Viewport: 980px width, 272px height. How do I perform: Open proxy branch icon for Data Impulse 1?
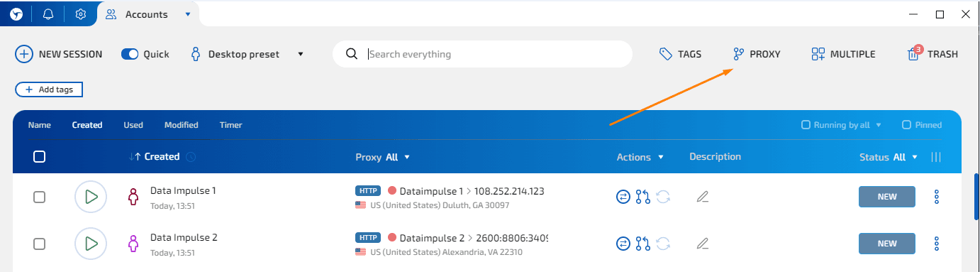pos(643,197)
